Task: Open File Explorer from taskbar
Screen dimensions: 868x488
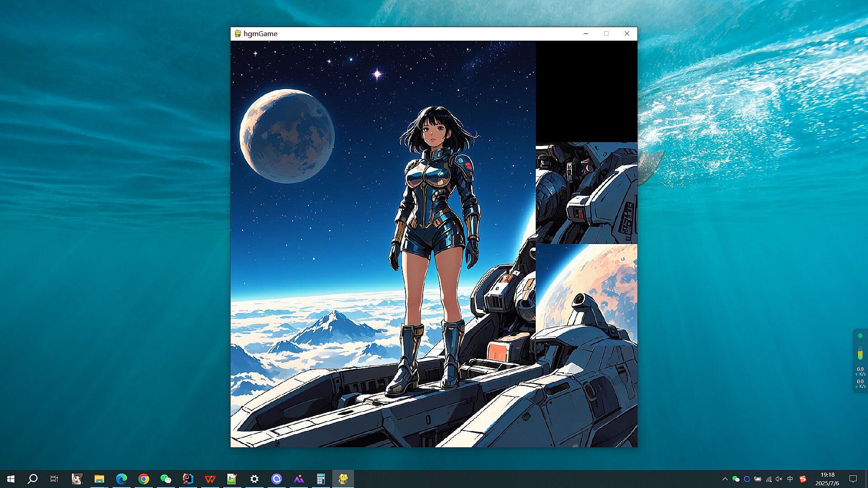Action: point(99,479)
